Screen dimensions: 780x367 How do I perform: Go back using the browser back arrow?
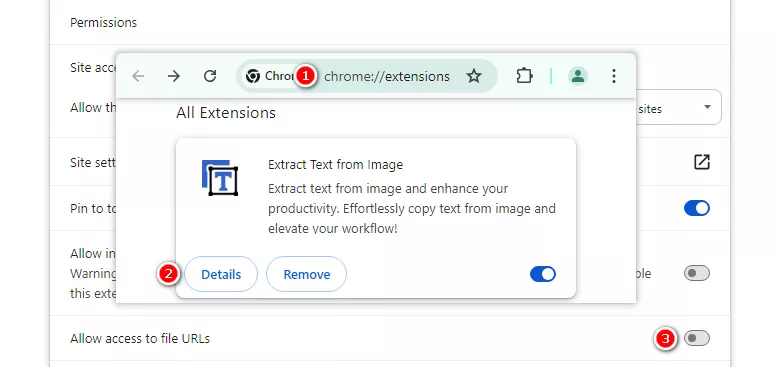coord(138,76)
